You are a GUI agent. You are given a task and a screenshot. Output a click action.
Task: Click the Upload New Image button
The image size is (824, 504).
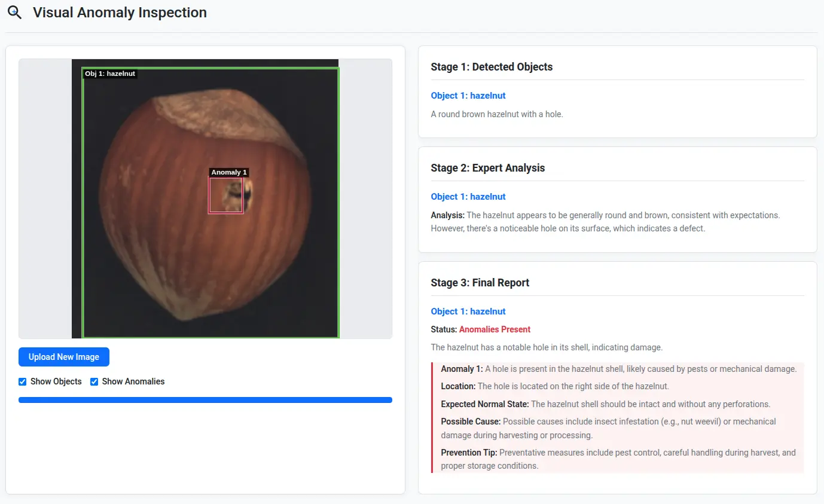click(x=64, y=357)
